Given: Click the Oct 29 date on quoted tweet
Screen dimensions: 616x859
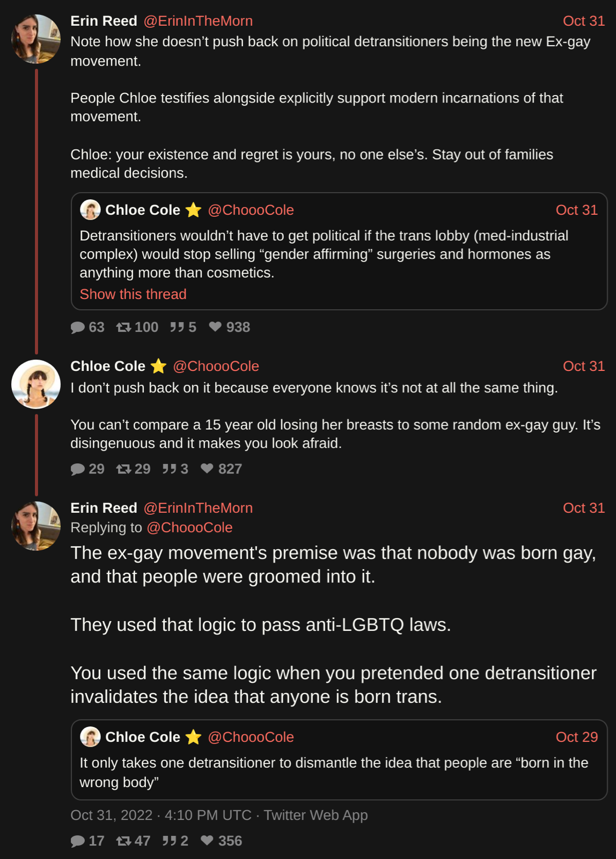Looking at the screenshot, I should tap(576, 737).
